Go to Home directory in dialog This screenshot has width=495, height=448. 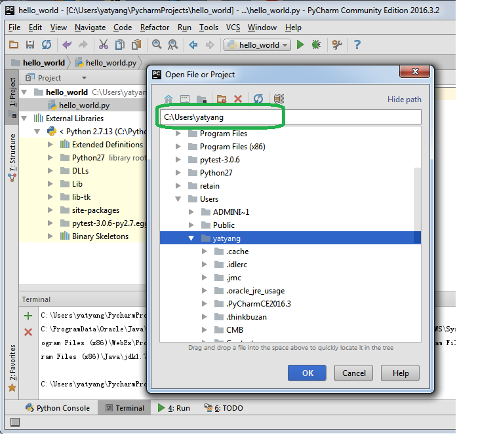[168, 99]
